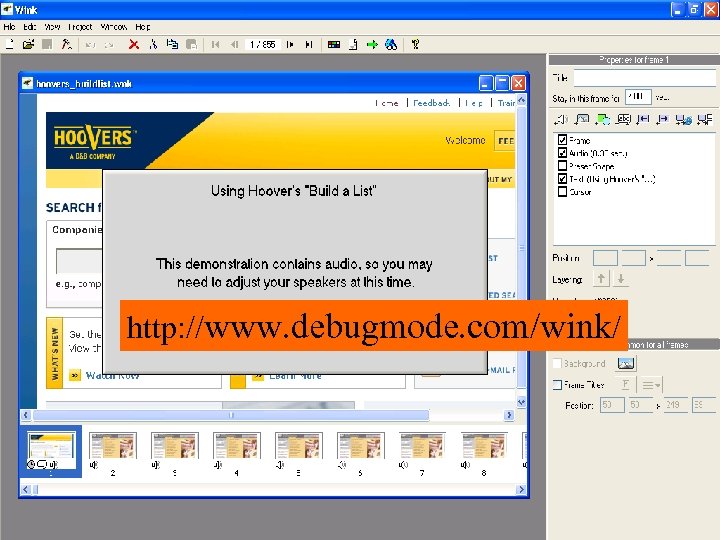Render the project with green arrow icon
The height and width of the screenshot is (540, 720).
click(372, 44)
